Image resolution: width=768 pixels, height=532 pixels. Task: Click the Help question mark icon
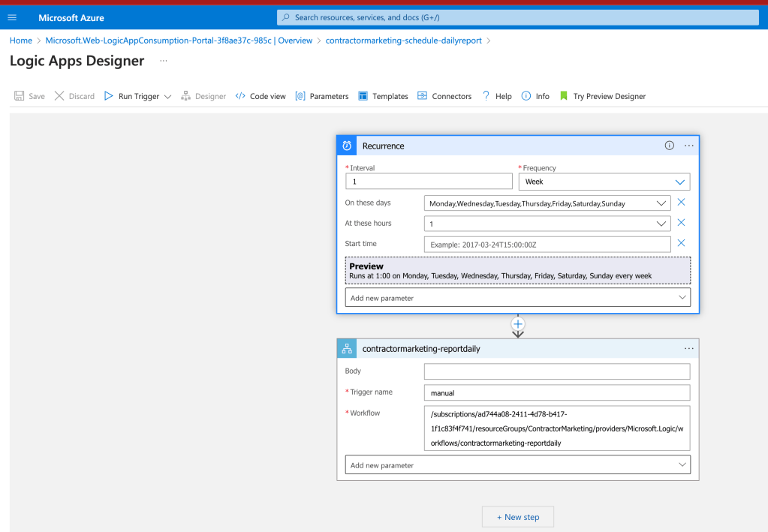click(x=486, y=96)
